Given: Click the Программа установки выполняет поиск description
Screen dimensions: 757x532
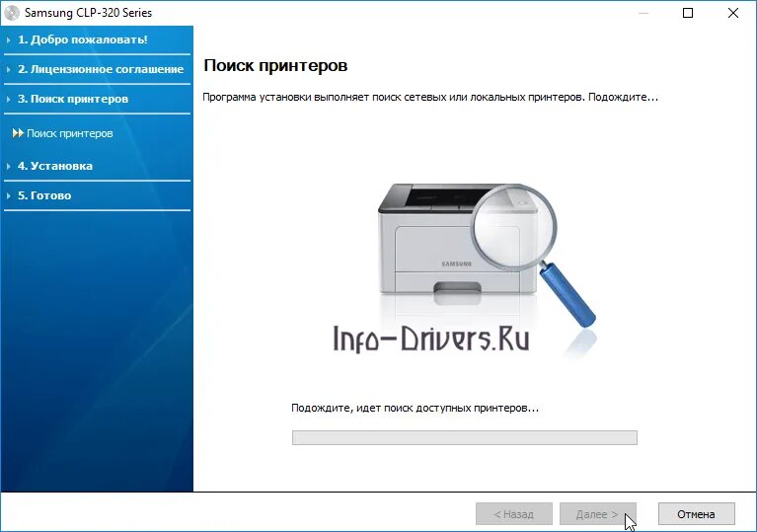Looking at the screenshot, I should [430, 97].
